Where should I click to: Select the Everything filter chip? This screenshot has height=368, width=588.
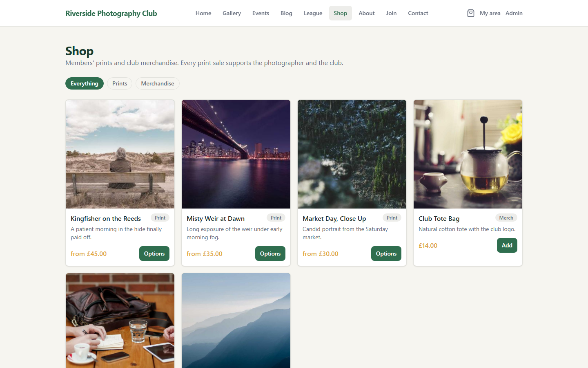[x=85, y=83]
